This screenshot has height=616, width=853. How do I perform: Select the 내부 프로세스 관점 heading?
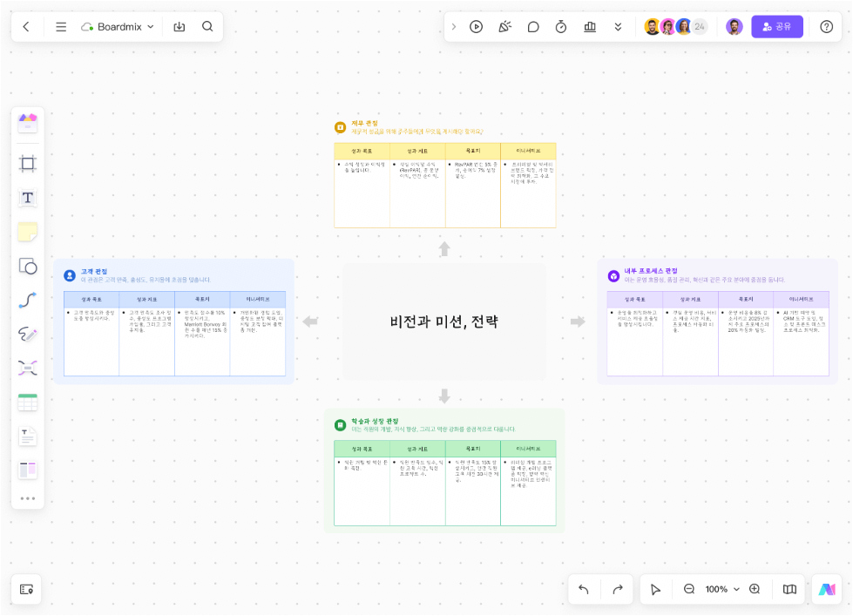click(x=651, y=271)
